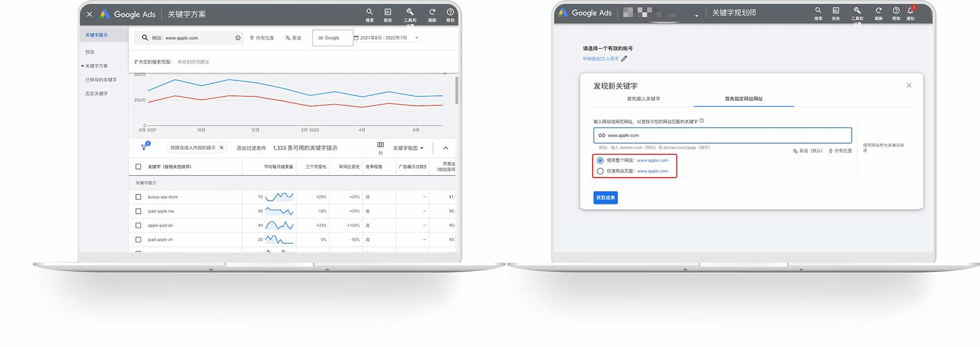
Task: Click info icon beside www.apple.com search
Action: (238, 38)
